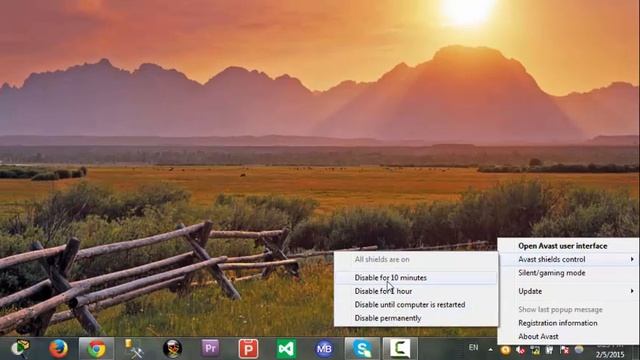640x360 pixels.
Task: Open Adobe Premiere Pro taskbar icon
Action: 211,349
